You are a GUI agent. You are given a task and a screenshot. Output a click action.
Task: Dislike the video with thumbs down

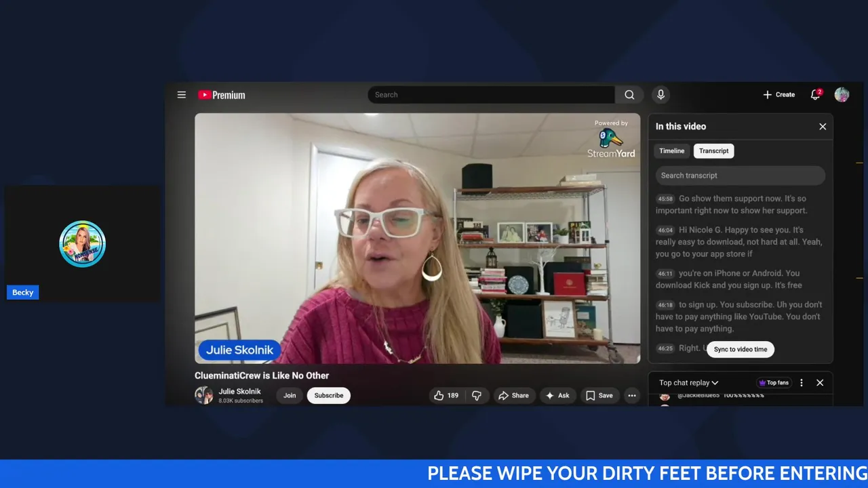tap(477, 396)
